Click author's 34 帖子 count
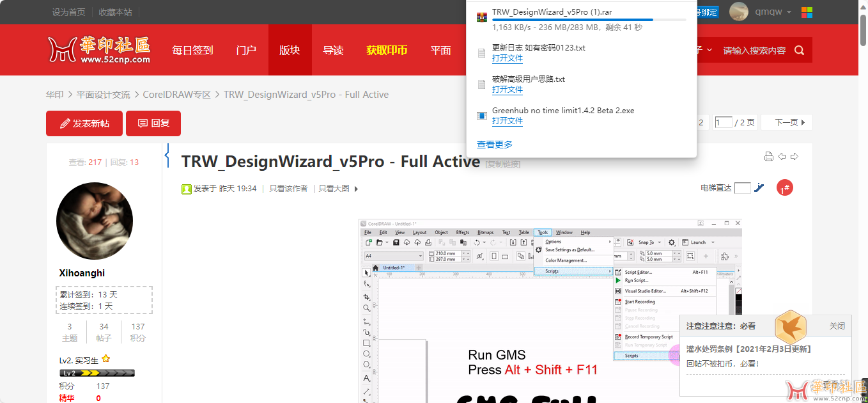Screen dimensions: 868x403 (x=104, y=332)
